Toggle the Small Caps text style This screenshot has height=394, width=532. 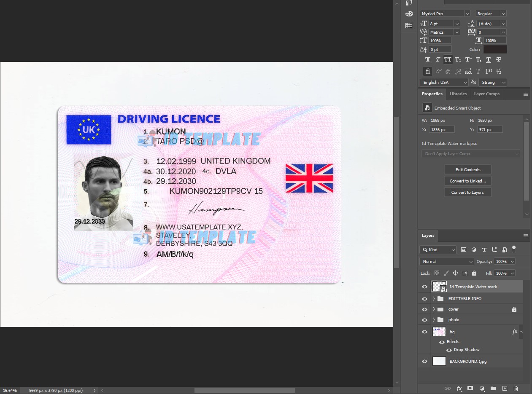tap(458, 60)
